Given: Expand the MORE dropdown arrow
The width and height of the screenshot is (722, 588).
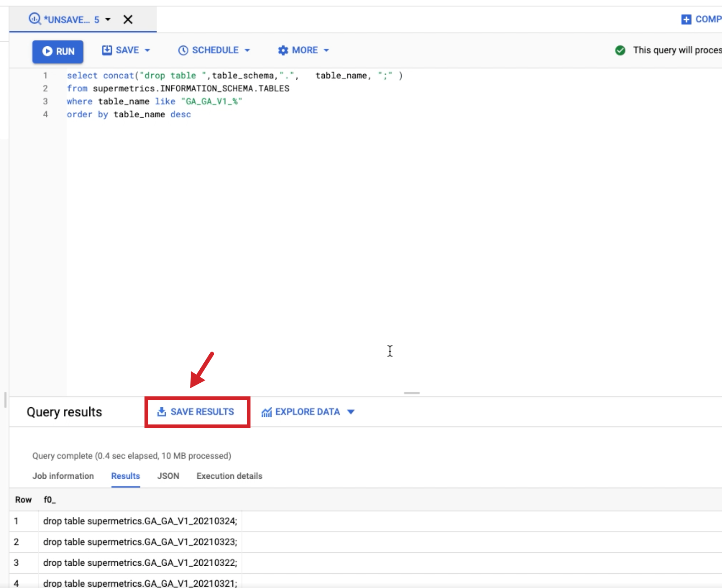Looking at the screenshot, I should (326, 50).
